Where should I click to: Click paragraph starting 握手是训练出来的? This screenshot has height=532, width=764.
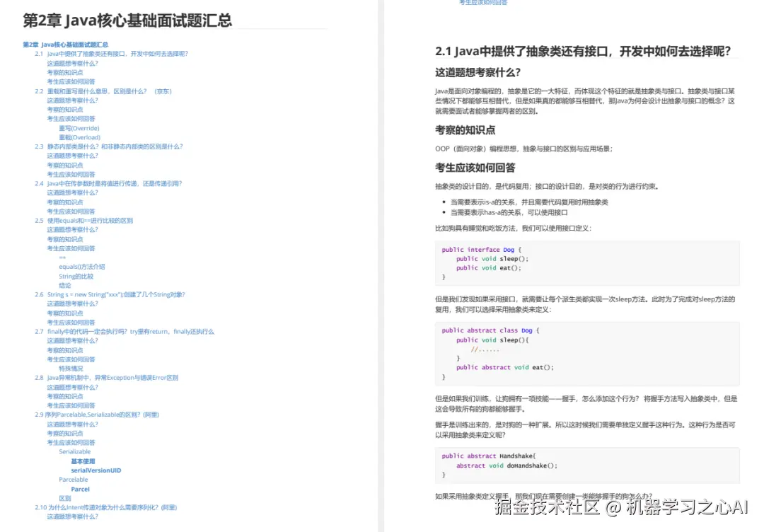coord(585,429)
